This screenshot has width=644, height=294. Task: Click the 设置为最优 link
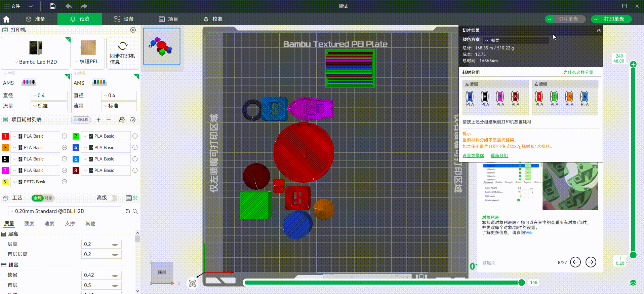(473, 155)
